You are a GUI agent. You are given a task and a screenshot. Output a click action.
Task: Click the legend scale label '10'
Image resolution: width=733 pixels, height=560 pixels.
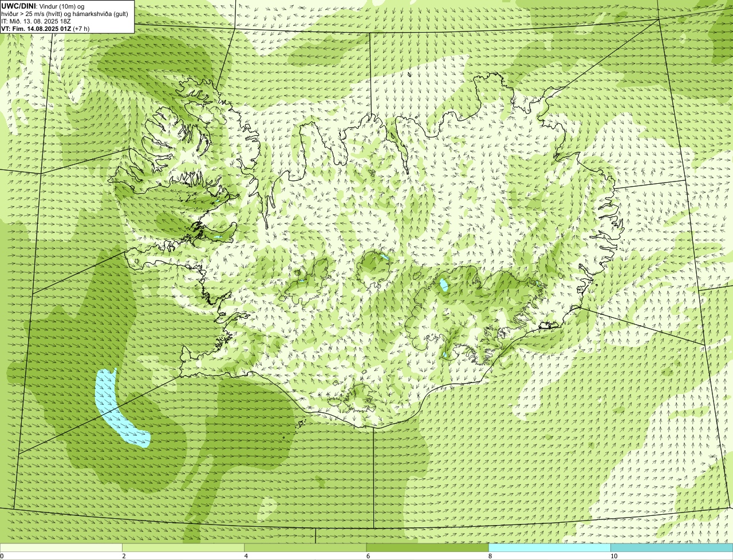point(614,556)
